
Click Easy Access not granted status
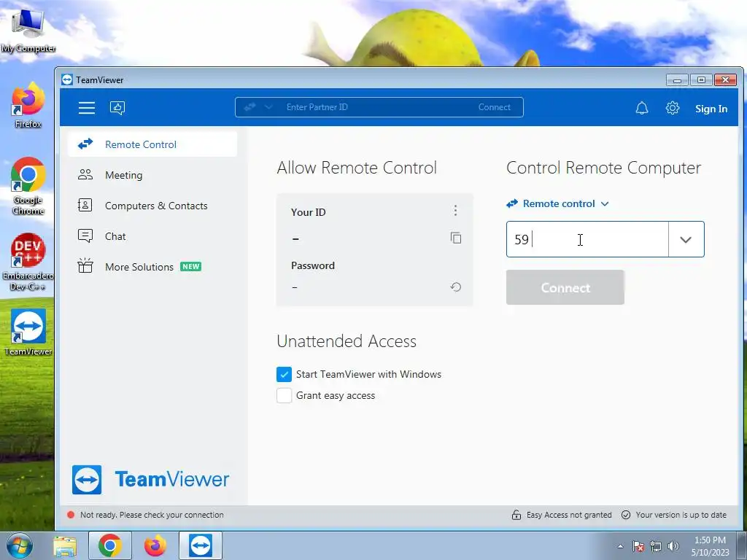[x=562, y=515]
